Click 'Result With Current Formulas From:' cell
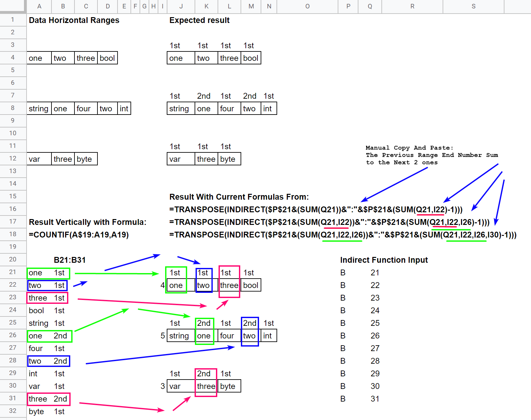The width and height of the screenshot is (531, 420). pos(239,197)
